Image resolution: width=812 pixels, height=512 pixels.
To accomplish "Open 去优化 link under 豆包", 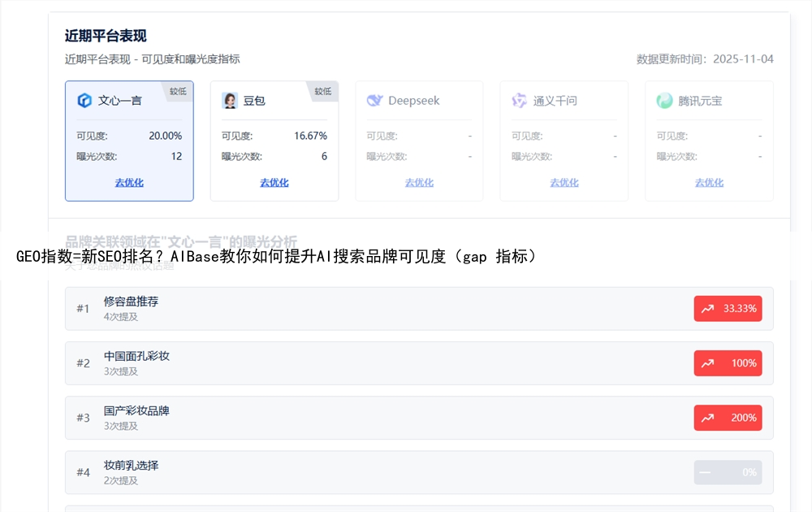I will click(274, 183).
